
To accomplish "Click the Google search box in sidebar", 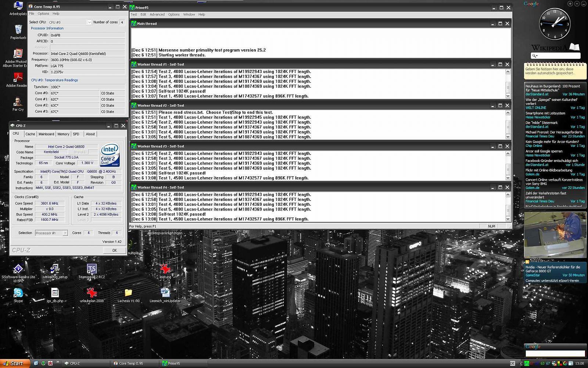I will coord(555,354).
